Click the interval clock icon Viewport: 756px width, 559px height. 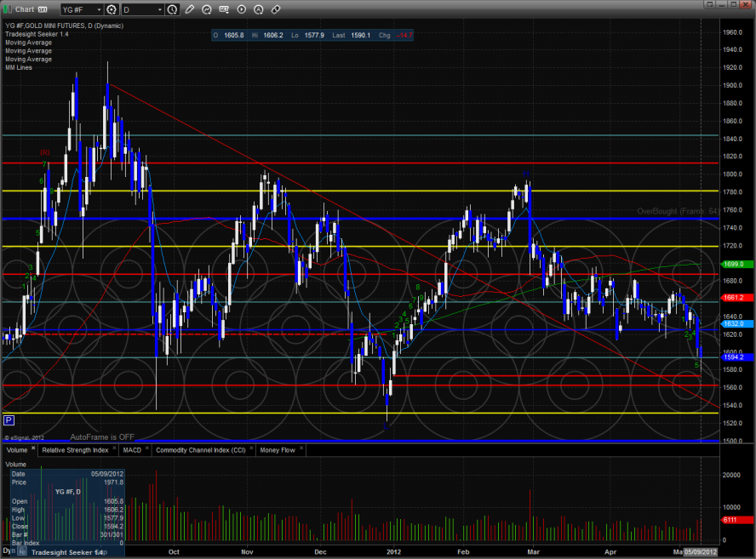point(173,9)
